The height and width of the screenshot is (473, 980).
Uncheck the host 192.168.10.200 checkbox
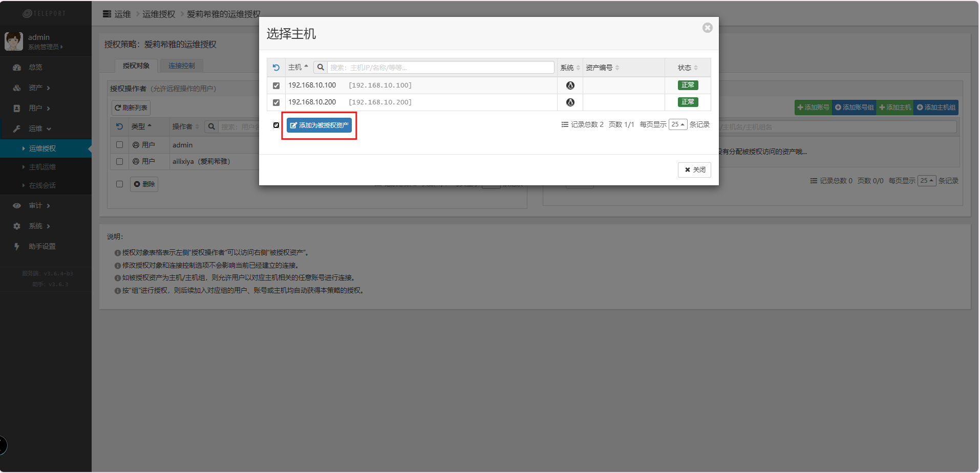point(276,102)
